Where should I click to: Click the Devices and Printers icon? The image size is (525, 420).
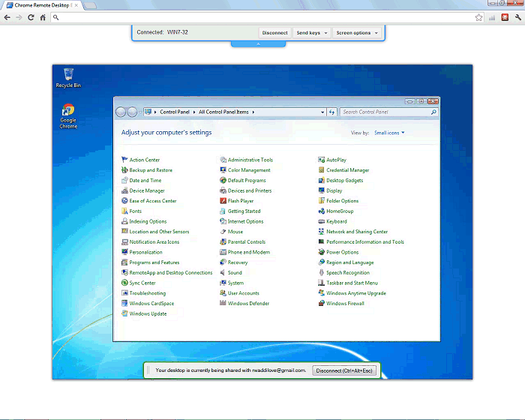point(223,190)
